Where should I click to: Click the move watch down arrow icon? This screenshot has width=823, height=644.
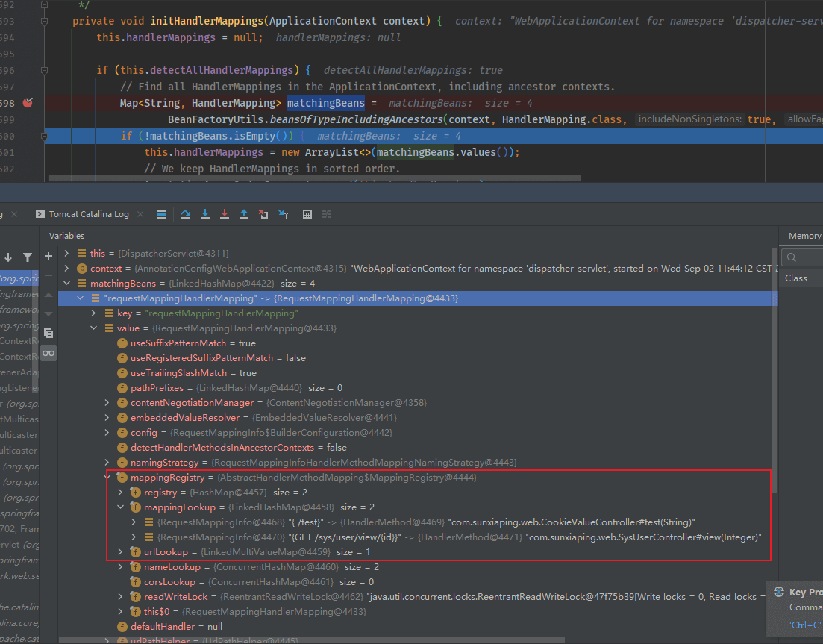pyautogui.click(x=48, y=314)
